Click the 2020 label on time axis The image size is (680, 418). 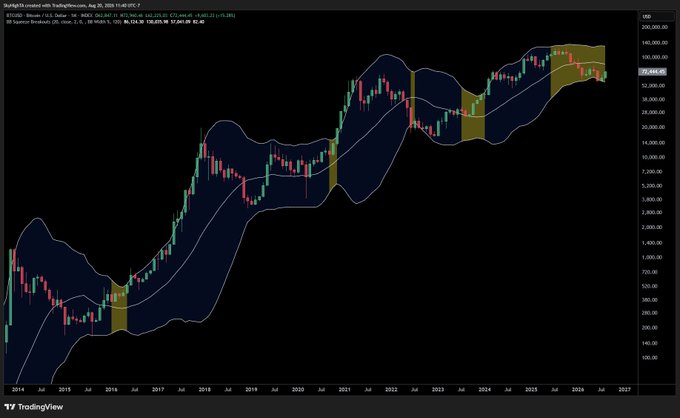click(x=298, y=389)
